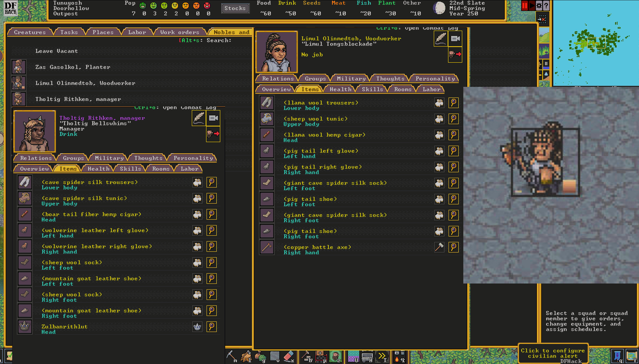
Task: Toggle the red pause game button
Action: pos(525,6)
